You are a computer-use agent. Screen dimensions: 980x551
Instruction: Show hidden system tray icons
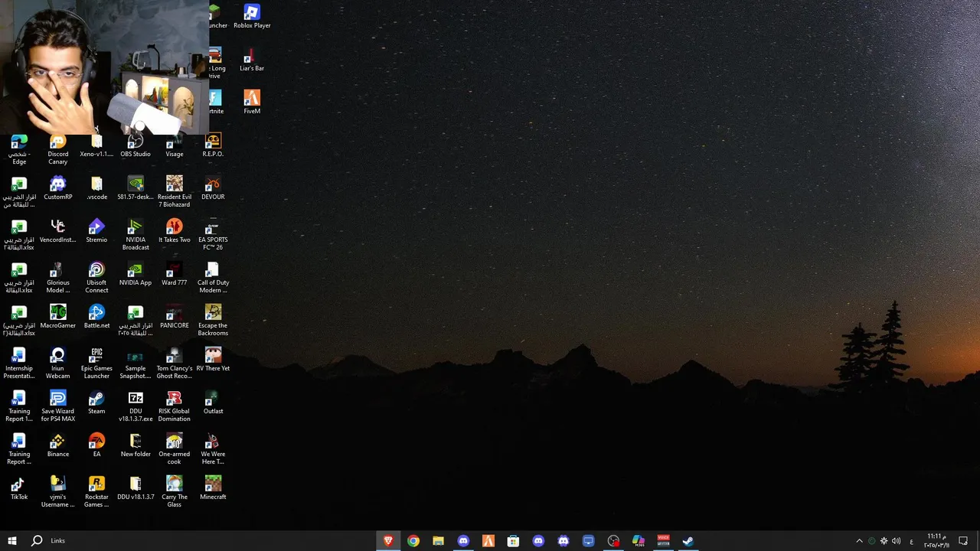click(859, 541)
